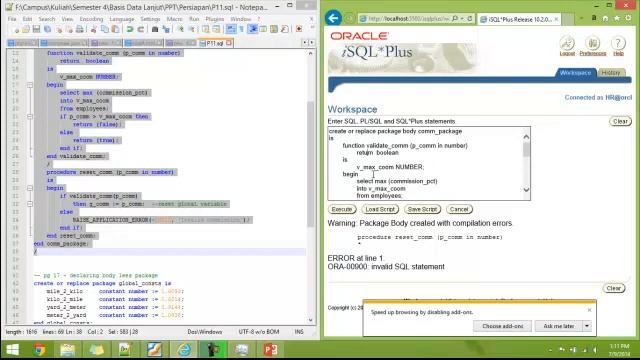The width and height of the screenshot is (640, 360).
Task: Click the Cancel button below the editor
Action: point(459,209)
